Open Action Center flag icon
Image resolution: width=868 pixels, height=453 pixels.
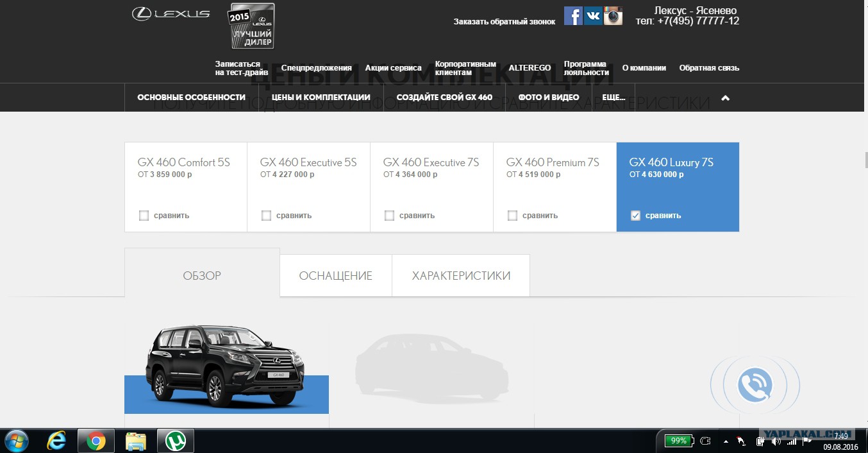coord(808,441)
